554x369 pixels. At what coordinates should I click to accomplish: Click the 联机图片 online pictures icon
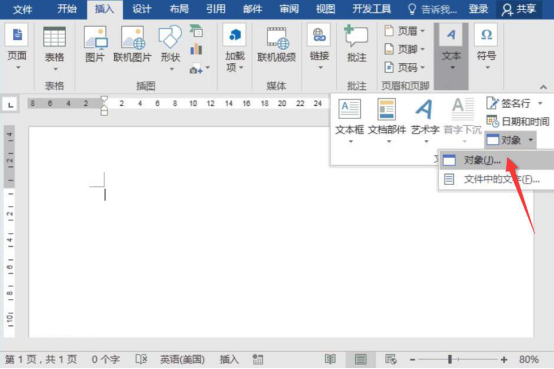(x=132, y=44)
